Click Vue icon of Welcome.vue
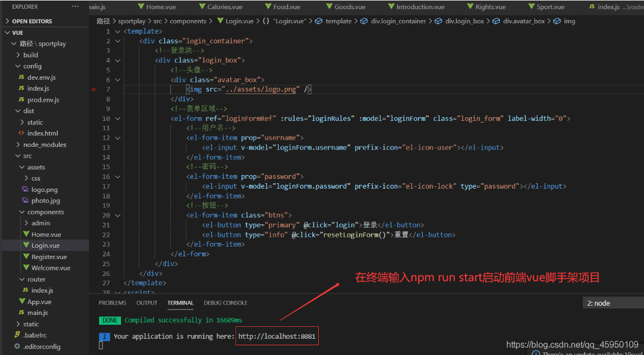Image resolution: width=644 pixels, height=355 pixels. tap(27, 268)
